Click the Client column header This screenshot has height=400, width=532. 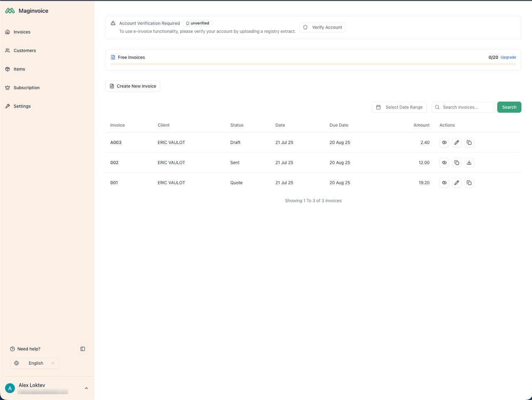164,125
